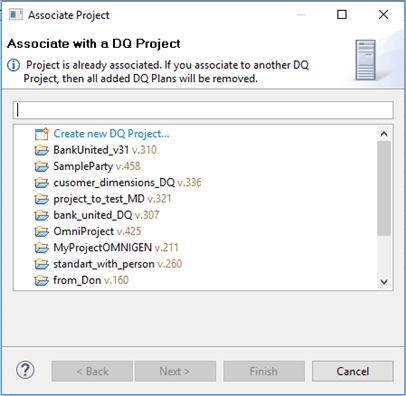Viewport: 406px width, 396px height.
Task: Click the scrollbar up arrow
Action: click(x=384, y=134)
